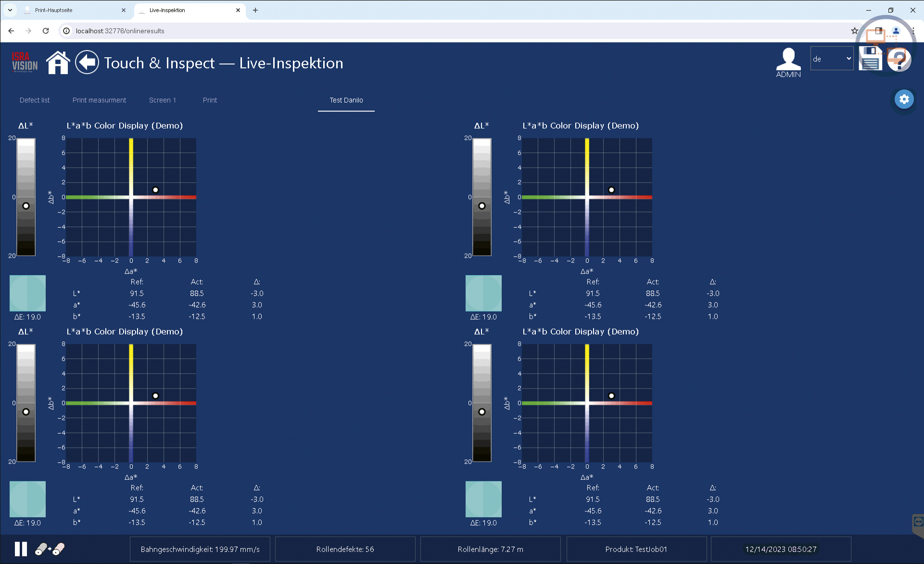
Task: Open the Chrome three-dot menu
Action: click(913, 31)
